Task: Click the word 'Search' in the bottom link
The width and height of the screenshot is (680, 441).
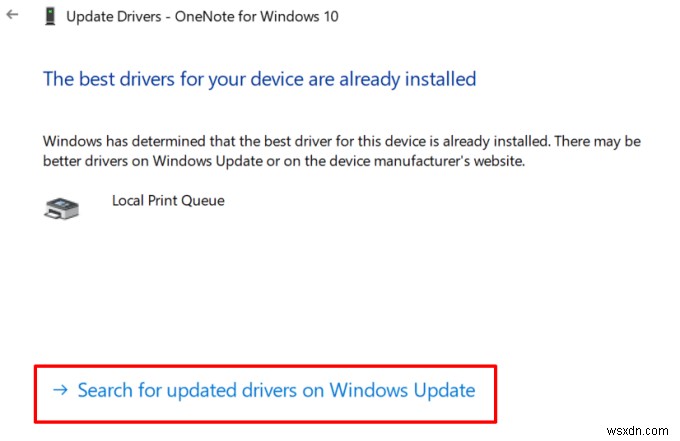Action: 103,389
